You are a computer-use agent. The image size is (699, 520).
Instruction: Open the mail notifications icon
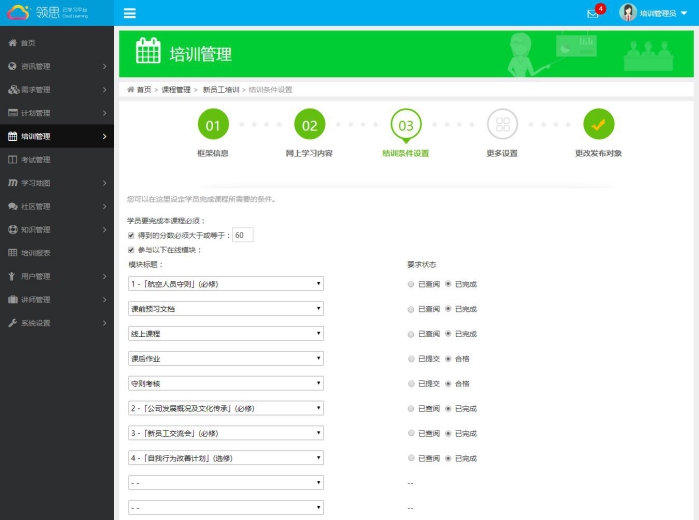tap(592, 14)
